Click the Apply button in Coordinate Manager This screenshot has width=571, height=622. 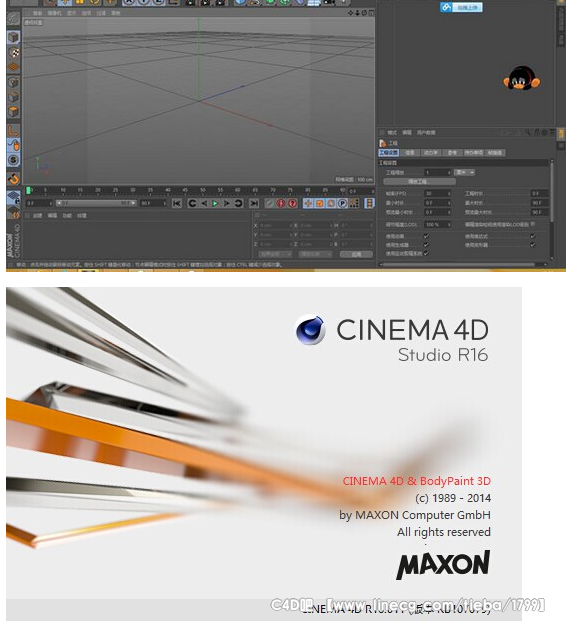pyautogui.click(x=356, y=254)
